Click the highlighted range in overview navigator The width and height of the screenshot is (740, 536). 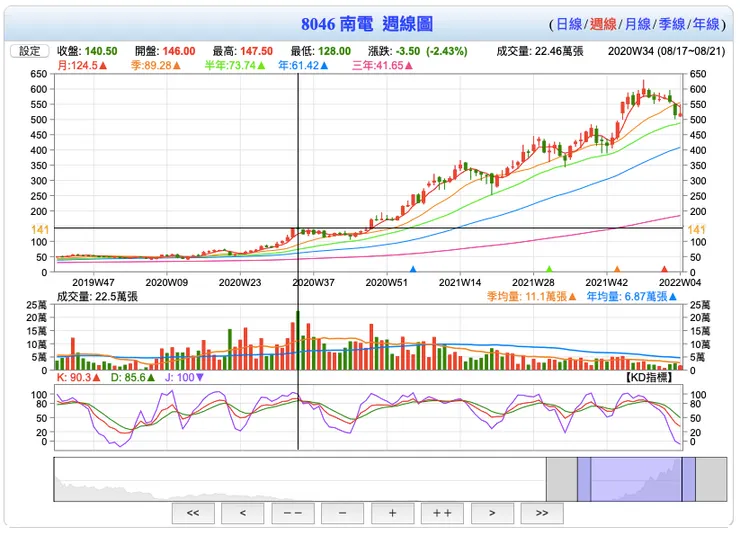pos(636,479)
